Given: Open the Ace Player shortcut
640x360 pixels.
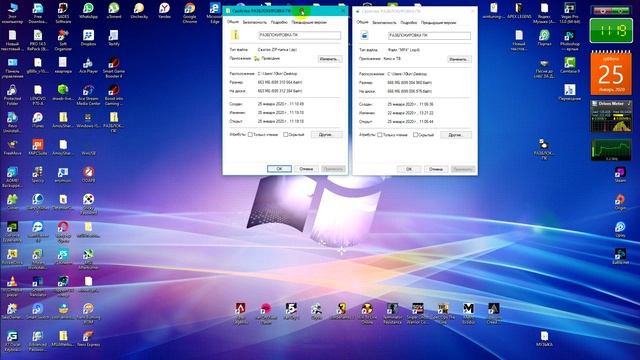Looking at the screenshot, I should click(x=88, y=65).
